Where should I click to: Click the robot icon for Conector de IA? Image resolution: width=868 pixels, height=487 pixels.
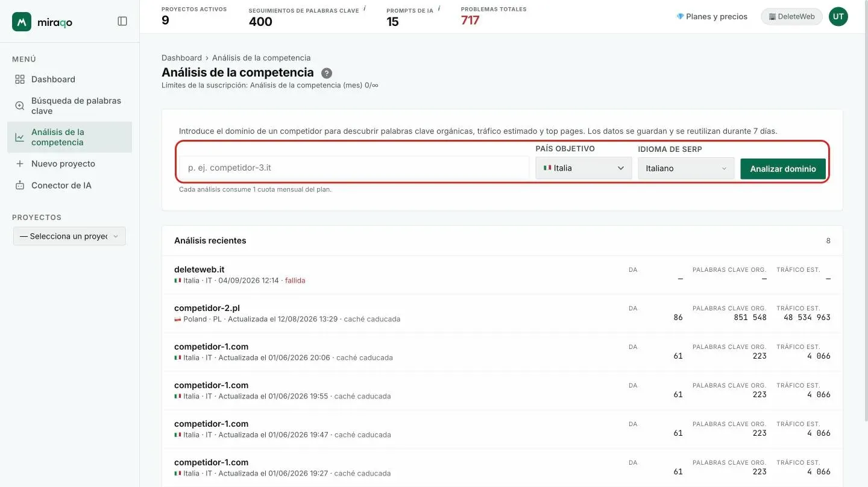[20, 186]
